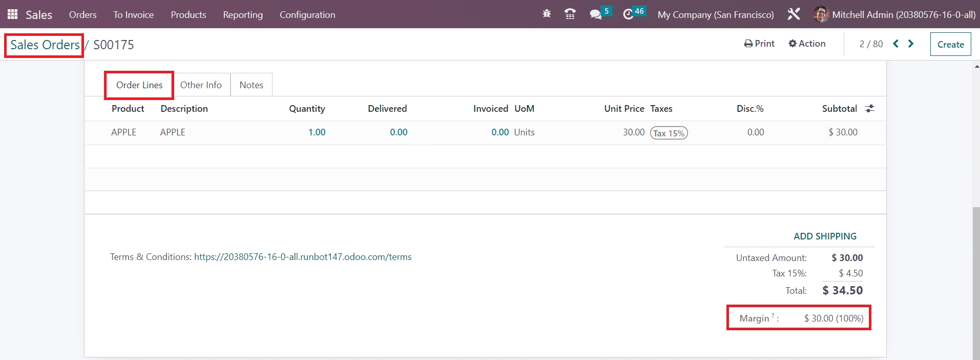Open the conversations chat icon
Image resolution: width=980 pixels, height=360 pixels.
pyautogui.click(x=596, y=14)
